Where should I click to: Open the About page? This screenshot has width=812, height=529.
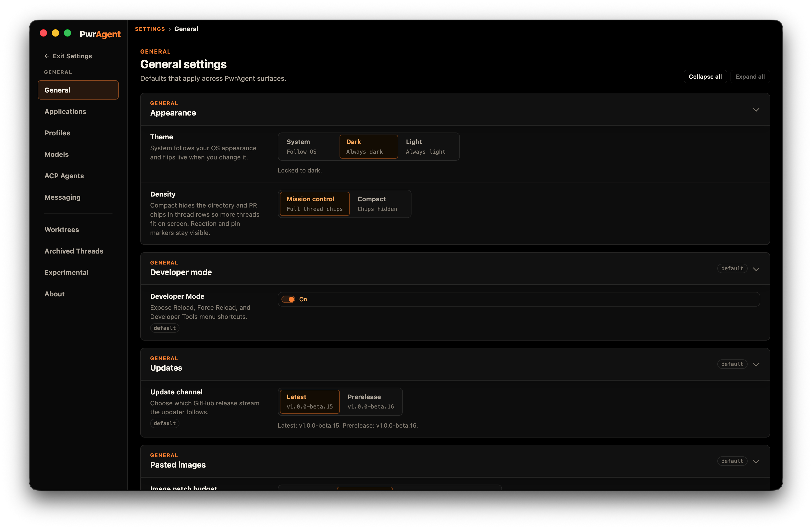pyautogui.click(x=78, y=294)
